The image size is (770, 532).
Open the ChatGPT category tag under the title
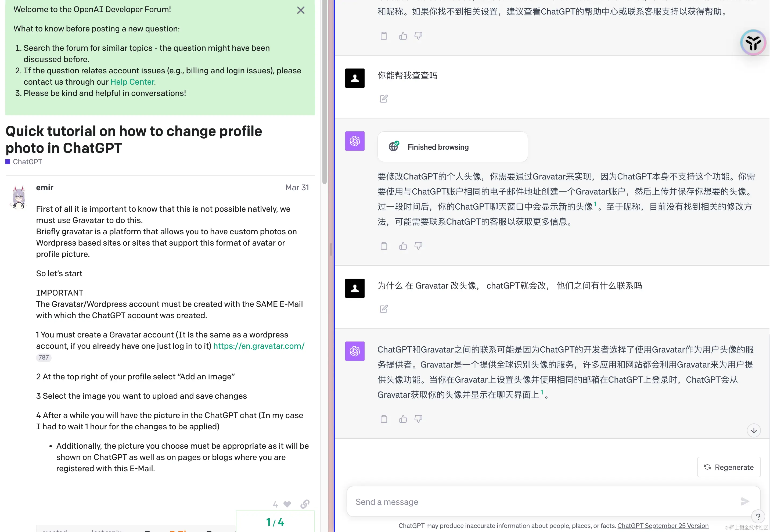click(24, 162)
